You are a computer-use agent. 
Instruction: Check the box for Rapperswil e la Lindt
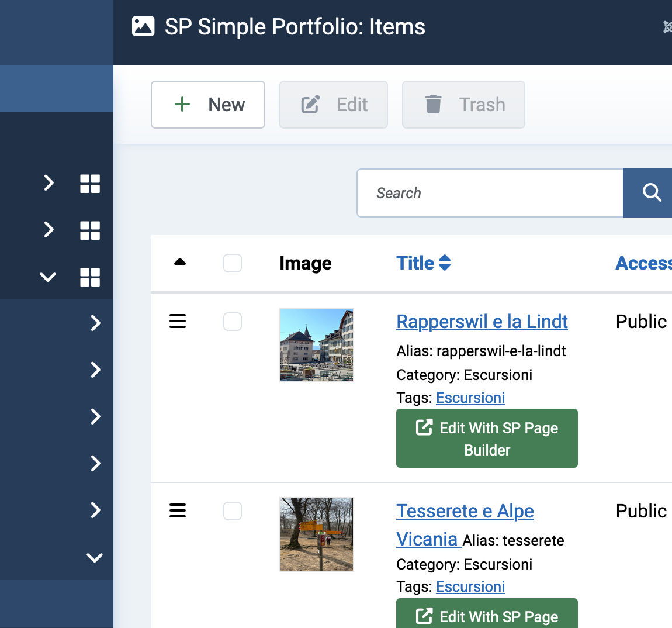(x=233, y=322)
